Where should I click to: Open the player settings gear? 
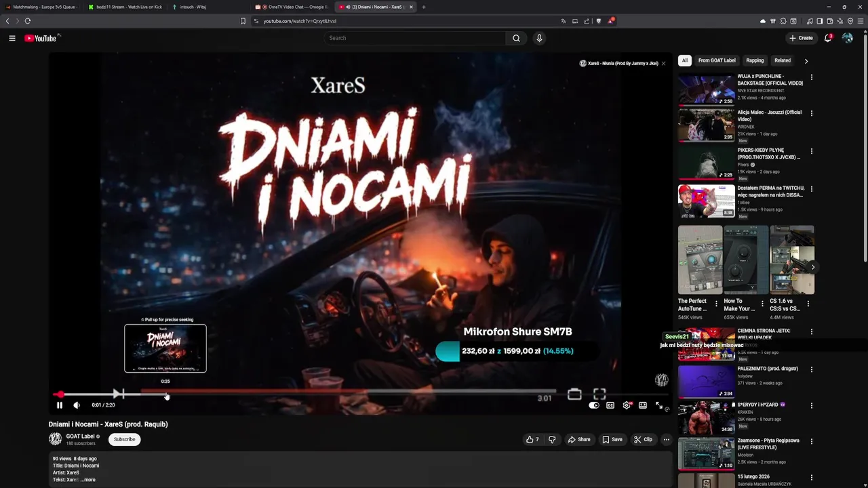pos(627,405)
